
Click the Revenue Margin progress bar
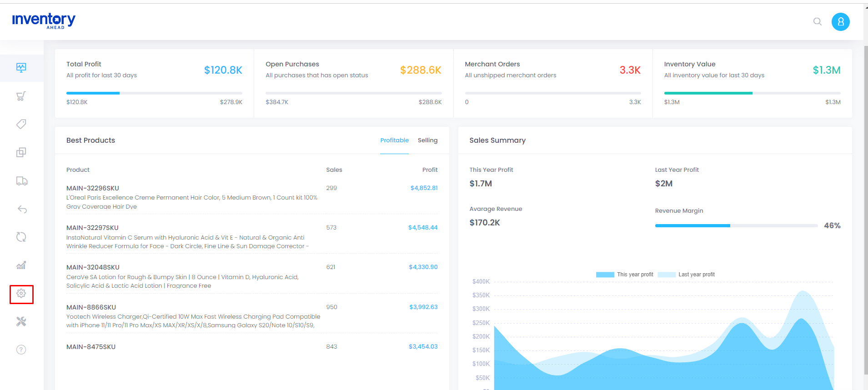coord(736,225)
